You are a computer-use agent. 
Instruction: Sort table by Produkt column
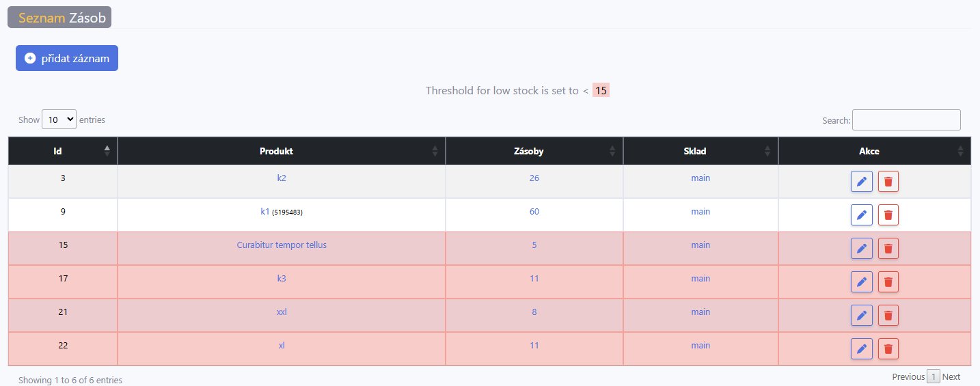281,151
